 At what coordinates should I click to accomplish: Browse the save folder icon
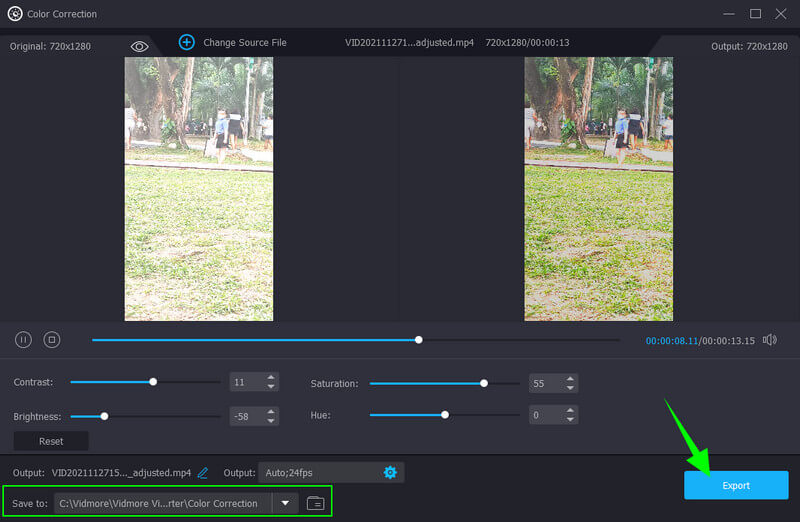click(x=315, y=503)
